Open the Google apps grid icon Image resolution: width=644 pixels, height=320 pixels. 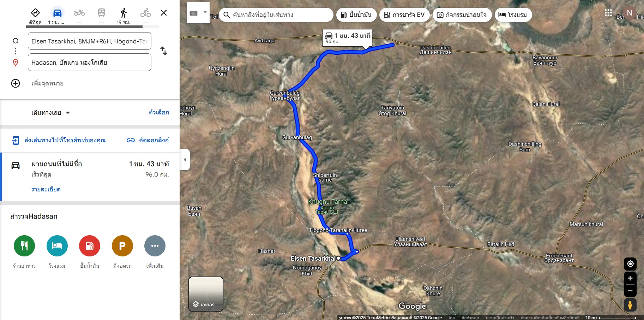tap(608, 13)
